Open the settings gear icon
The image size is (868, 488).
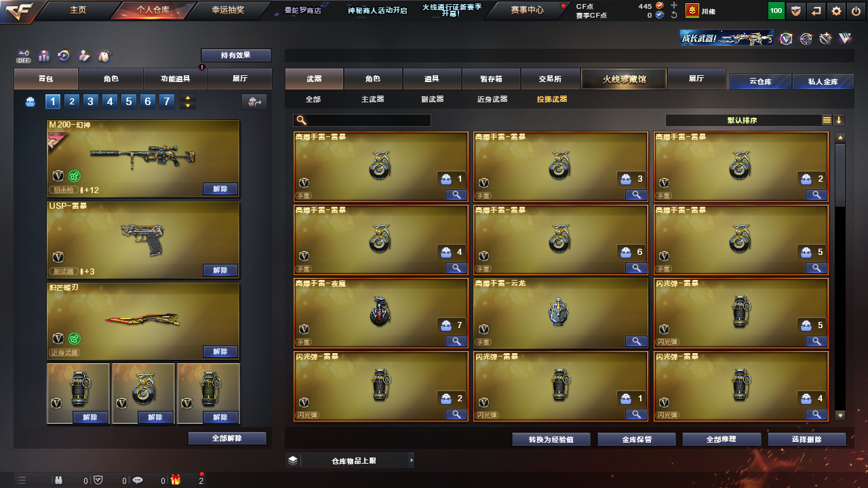837,11
